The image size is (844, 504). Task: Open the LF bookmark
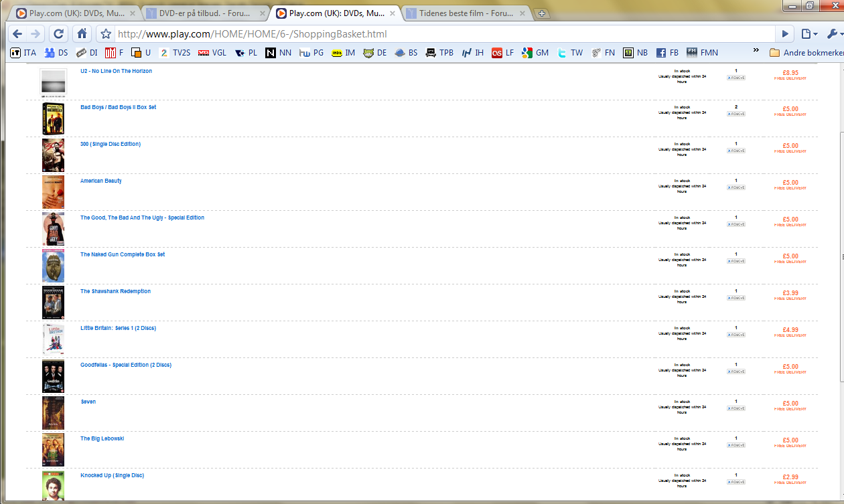click(x=504, y=52)
